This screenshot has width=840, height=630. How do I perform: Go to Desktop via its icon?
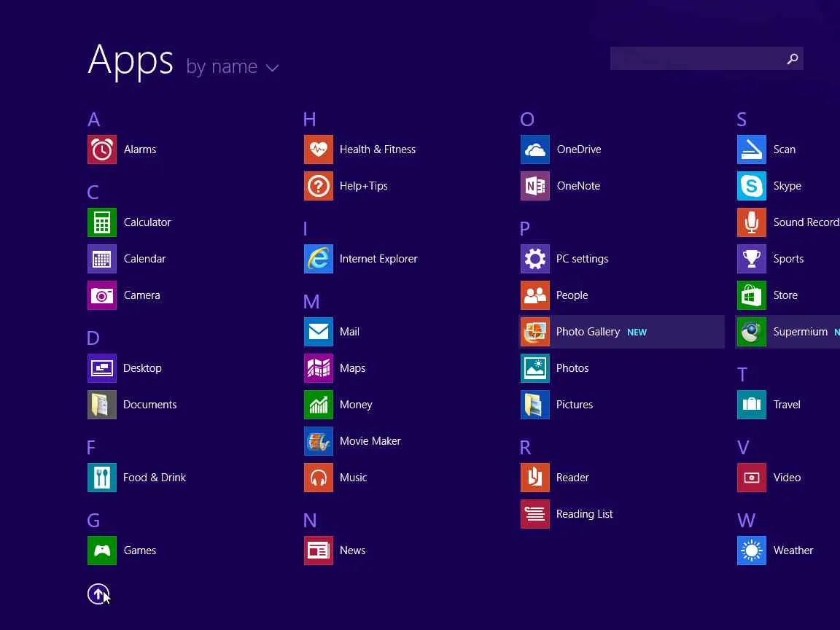(102, 368)
